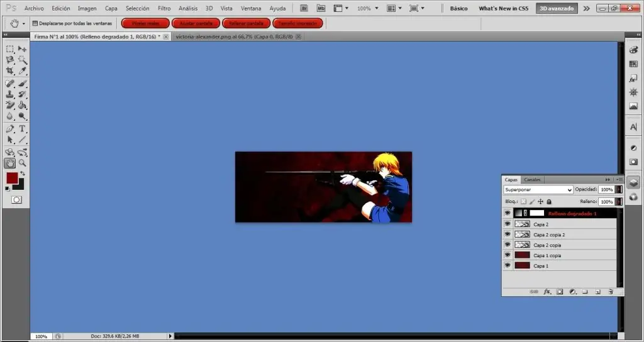Select the Type tool
The height and width of the screenshot is (342, 644).
tap(22, 129)
